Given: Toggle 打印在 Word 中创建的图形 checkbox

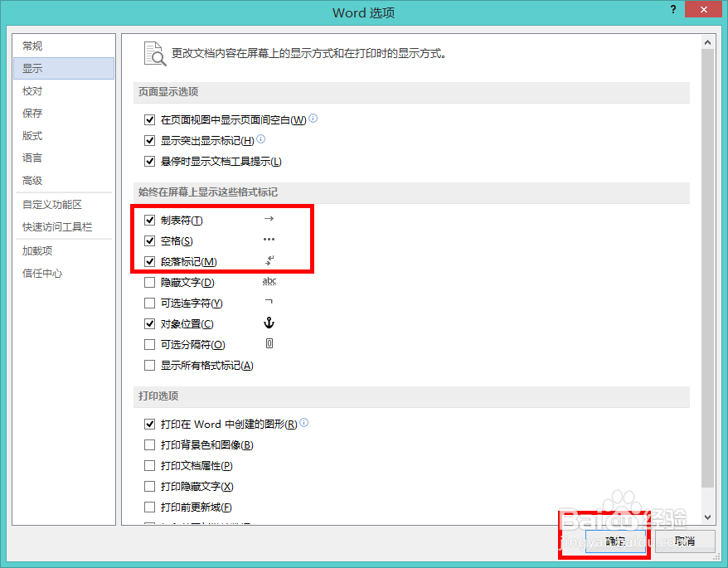Looking at the screenshot, I should coord(149,424).
